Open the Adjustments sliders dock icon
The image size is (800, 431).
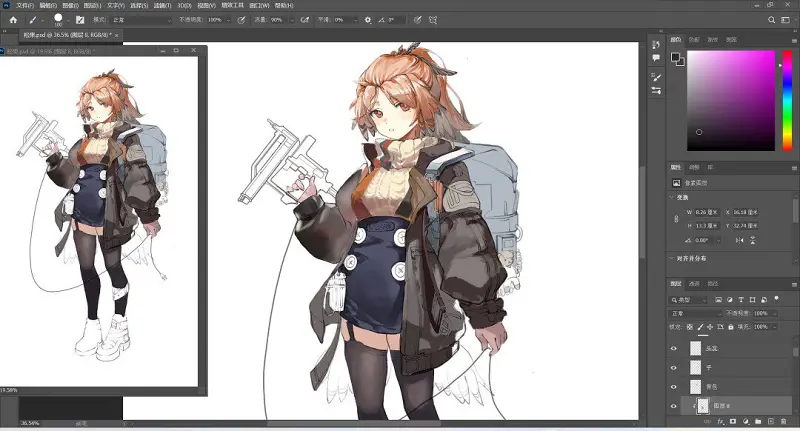click(x=656, y=91)
